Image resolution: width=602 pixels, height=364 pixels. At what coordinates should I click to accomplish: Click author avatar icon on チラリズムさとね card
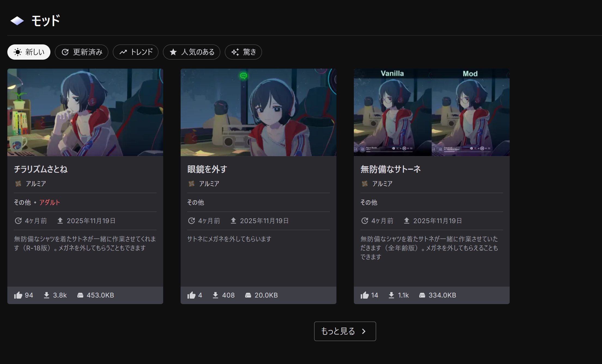click(x=18, y=184)
